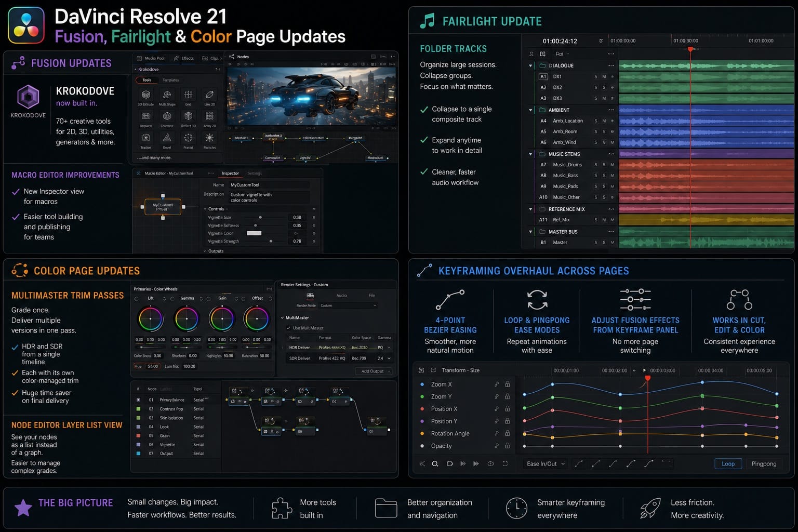Click the Add Output button
The height and width of the screenshot is (532, 798).
click(373, 371)
